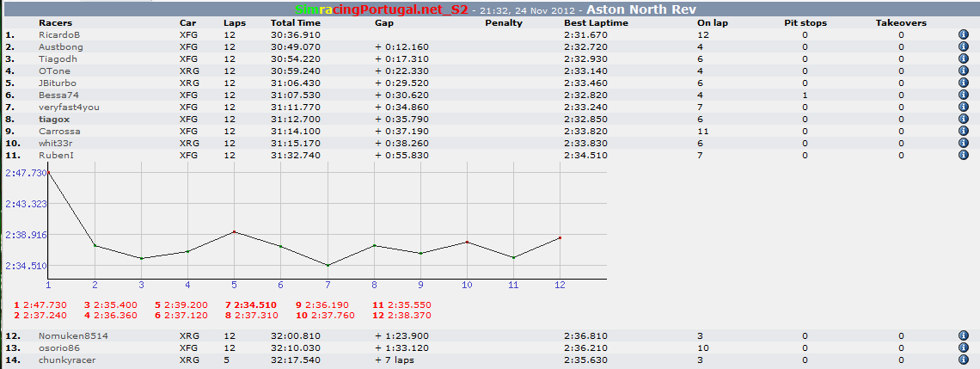Open info icon for RubenI row
Image resolution: width=980 pixels, height=369 pixels.
tap(963, 155)
